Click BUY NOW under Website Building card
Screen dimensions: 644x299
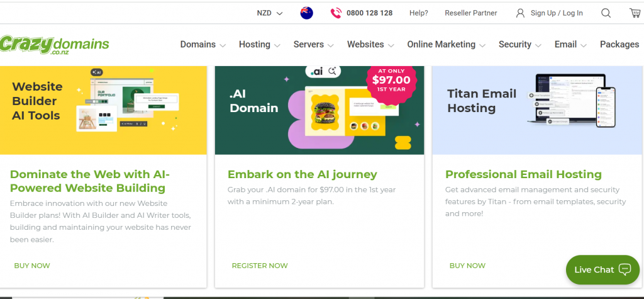click(x=32, y=266)
